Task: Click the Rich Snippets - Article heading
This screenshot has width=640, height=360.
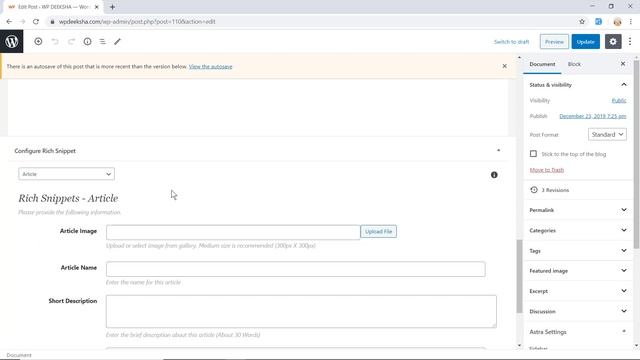Action: click(x=68, y=198)
